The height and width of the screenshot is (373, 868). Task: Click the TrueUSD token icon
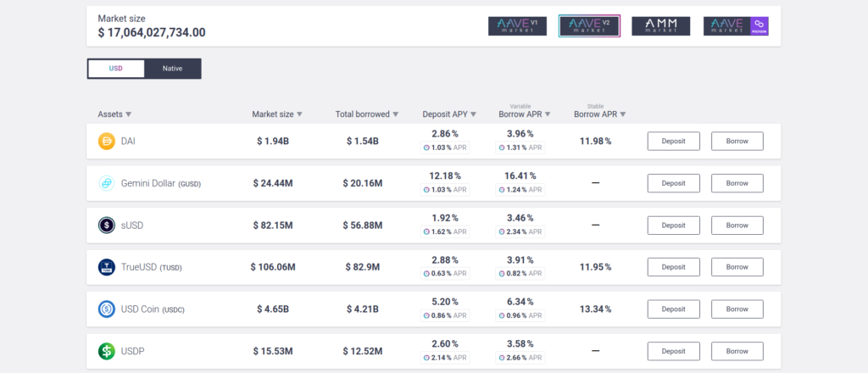[107, 267]
